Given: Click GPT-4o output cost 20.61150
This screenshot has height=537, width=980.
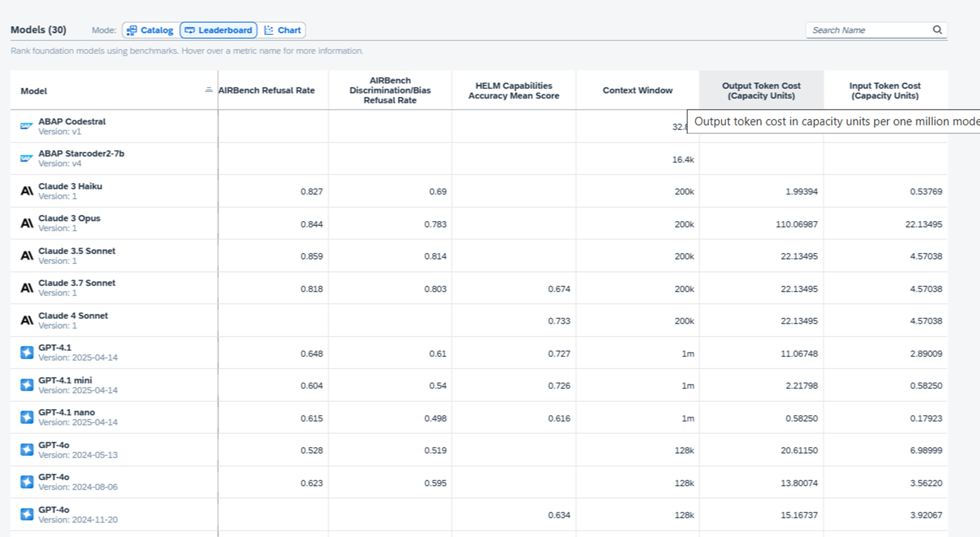Looking at the screenshot, I should (x=799, y=451).
